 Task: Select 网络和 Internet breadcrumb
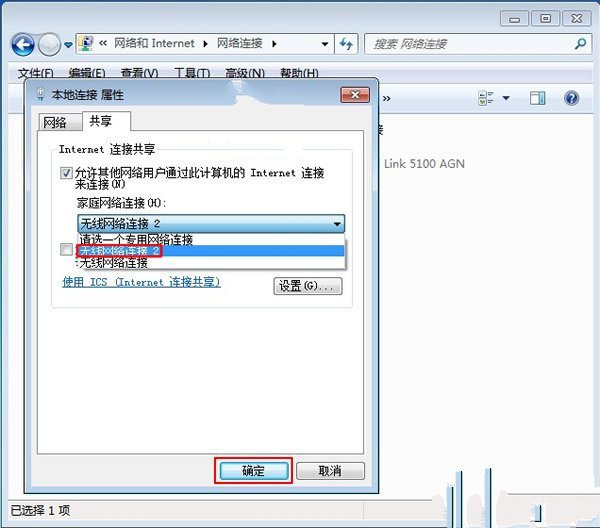tap(154, 43)
